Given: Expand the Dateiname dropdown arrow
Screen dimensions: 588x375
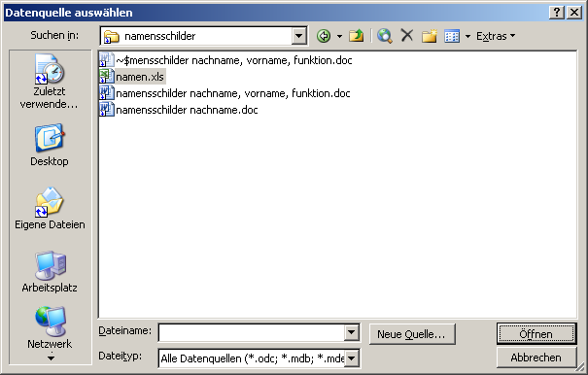Looking at the screenshot, I should click(x=352, y=332).
